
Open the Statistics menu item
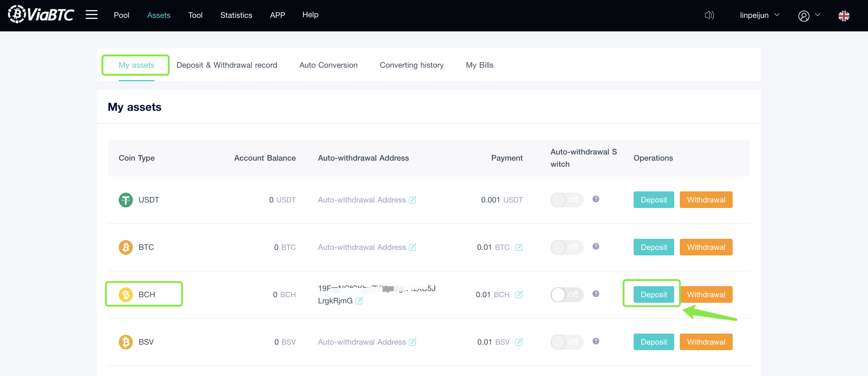click(x=236, y=15)
